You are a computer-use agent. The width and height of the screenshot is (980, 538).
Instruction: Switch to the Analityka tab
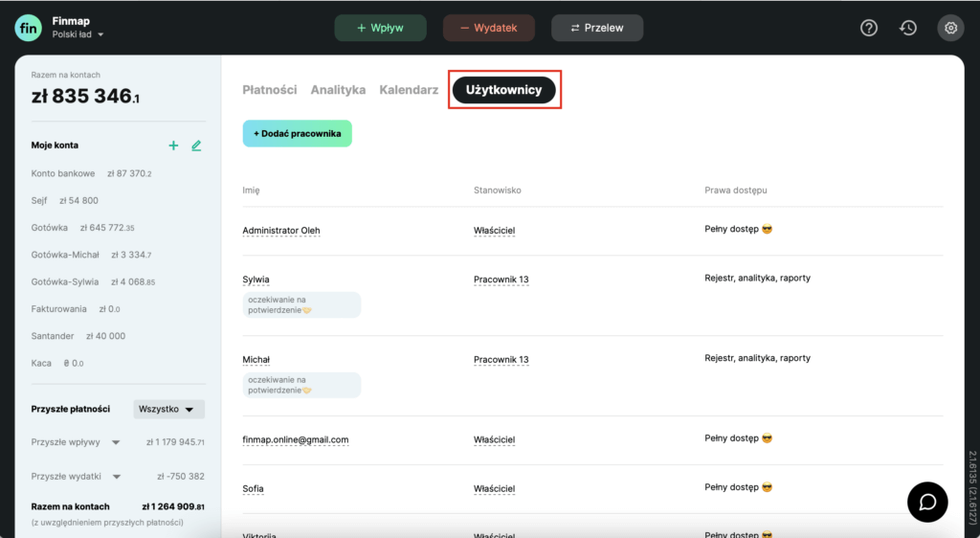pyautogui.click(x=338, y=90)
